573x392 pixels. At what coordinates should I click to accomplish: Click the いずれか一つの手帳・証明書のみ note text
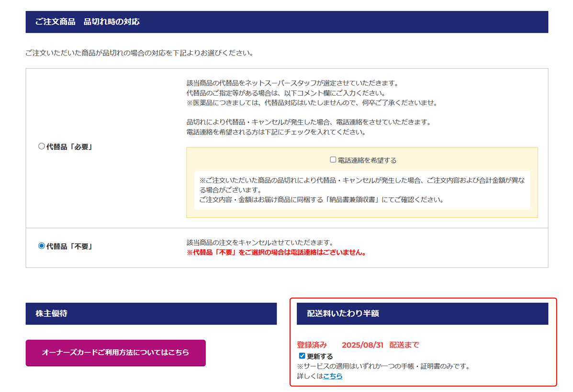point(383,366)
